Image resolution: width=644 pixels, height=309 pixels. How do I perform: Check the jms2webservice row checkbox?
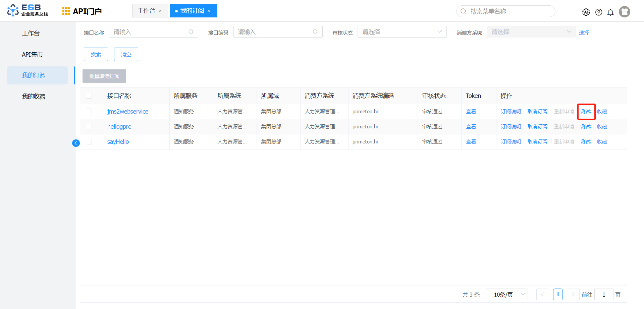click(89, 112)
